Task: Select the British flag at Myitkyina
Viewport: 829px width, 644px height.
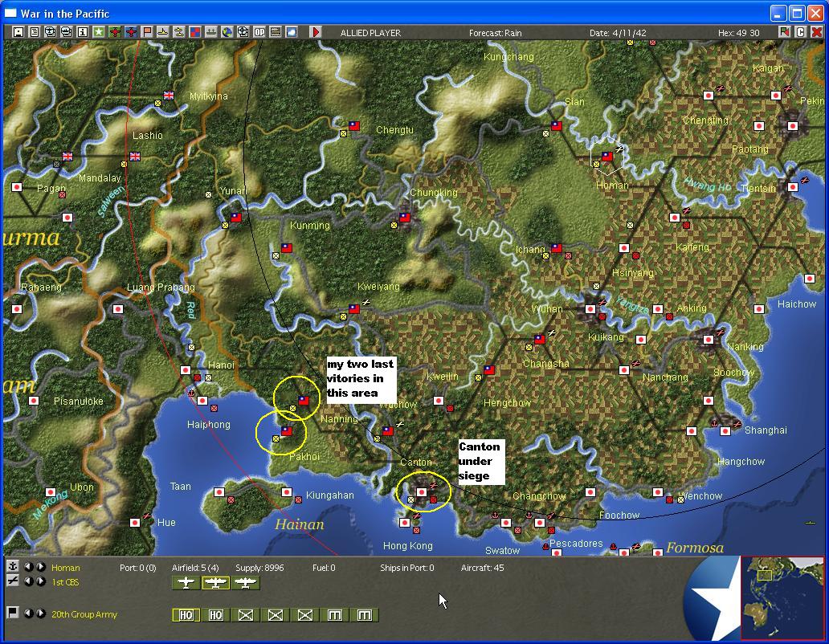Action: click(169, 95)
